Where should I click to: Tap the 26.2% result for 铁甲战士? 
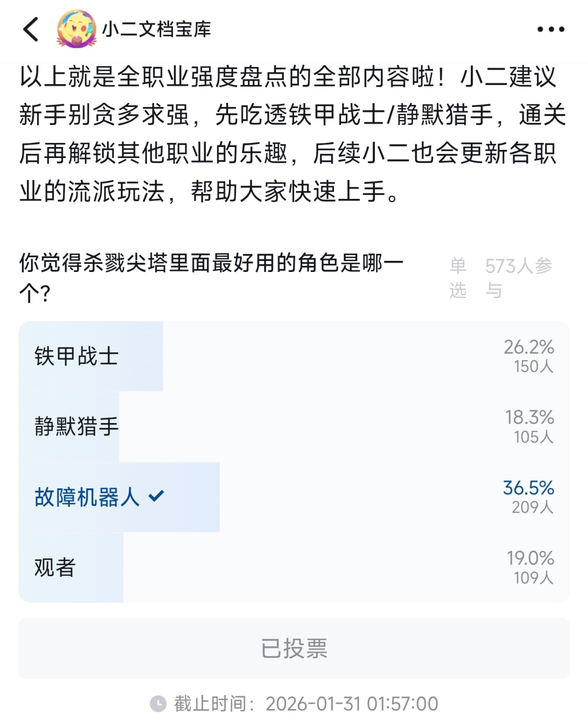[x=528, y=347]
